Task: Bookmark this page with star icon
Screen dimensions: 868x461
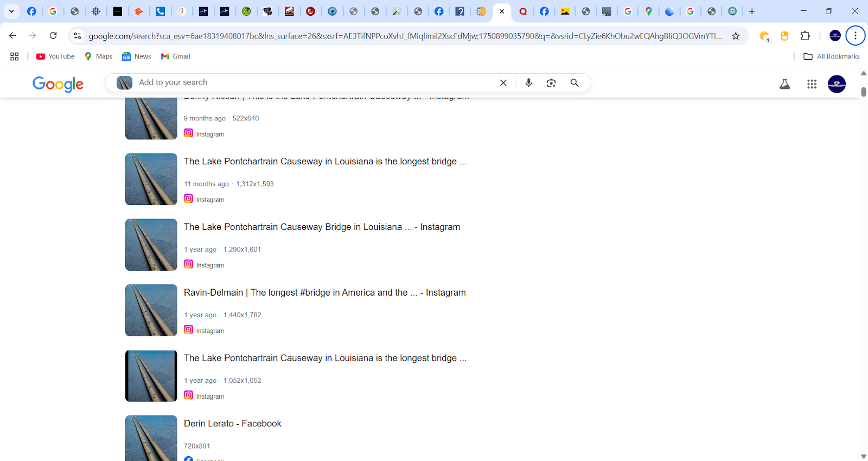Action: point(736,36)
